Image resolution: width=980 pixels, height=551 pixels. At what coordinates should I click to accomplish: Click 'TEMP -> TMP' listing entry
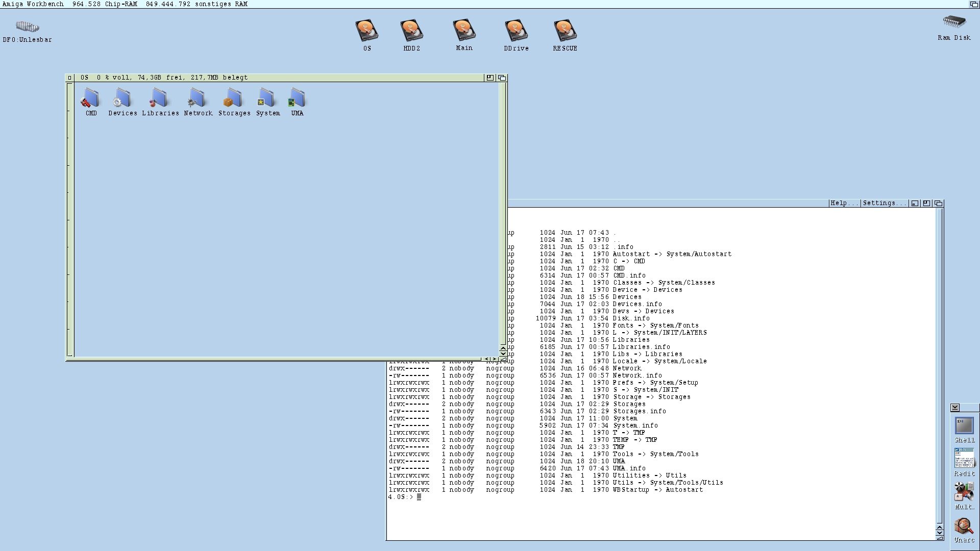tap(635, 440)
